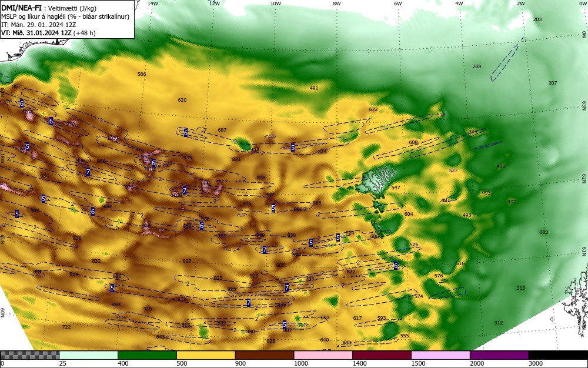
Task: Click the grid value 640
Action: [x=325, y=340]
